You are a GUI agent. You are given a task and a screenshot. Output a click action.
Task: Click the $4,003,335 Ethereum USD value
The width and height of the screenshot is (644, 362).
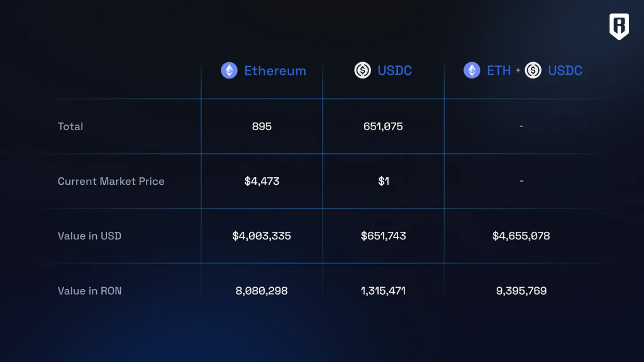tap(262, 236)
